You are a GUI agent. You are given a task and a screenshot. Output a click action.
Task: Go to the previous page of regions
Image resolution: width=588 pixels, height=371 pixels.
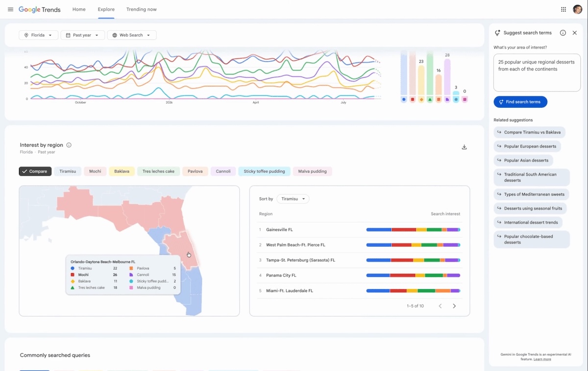pos(440,306)
